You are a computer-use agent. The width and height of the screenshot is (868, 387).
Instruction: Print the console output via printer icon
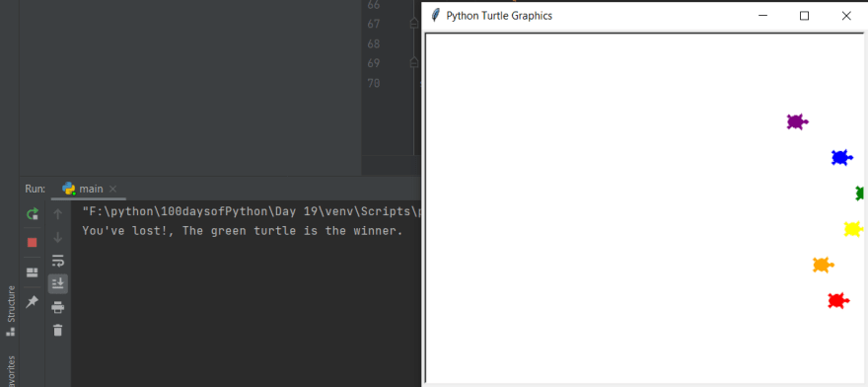(57, 307)
